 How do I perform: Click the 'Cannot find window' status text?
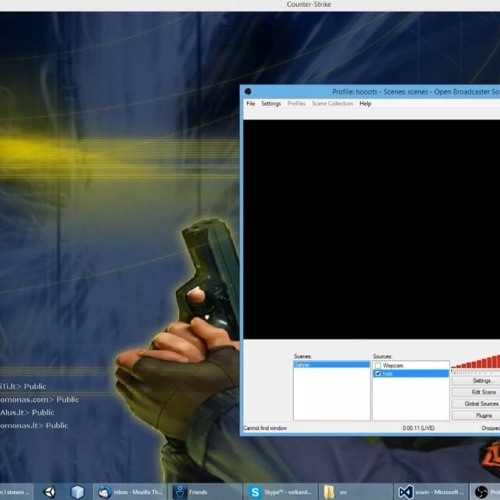click(265, 428)
